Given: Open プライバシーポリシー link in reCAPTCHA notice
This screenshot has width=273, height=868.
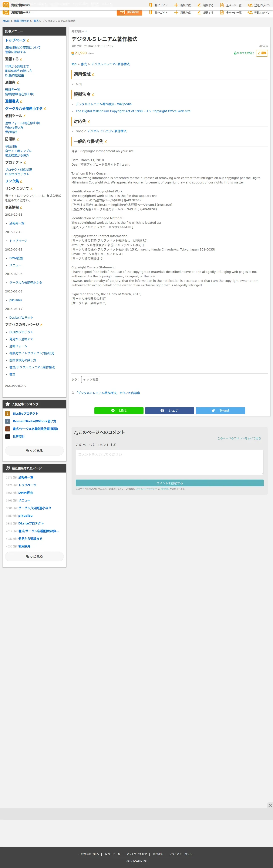Looking at the screenshot, I should pos(146,488).
